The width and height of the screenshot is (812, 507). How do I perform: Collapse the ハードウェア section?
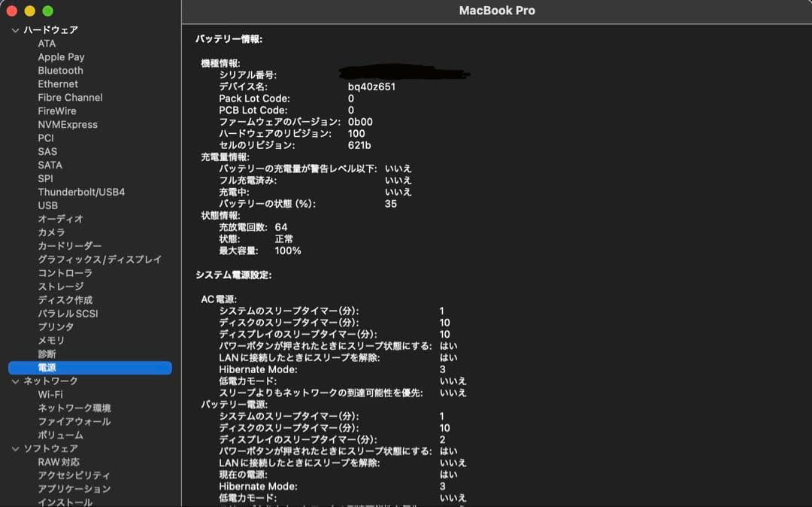click(15, 31)
